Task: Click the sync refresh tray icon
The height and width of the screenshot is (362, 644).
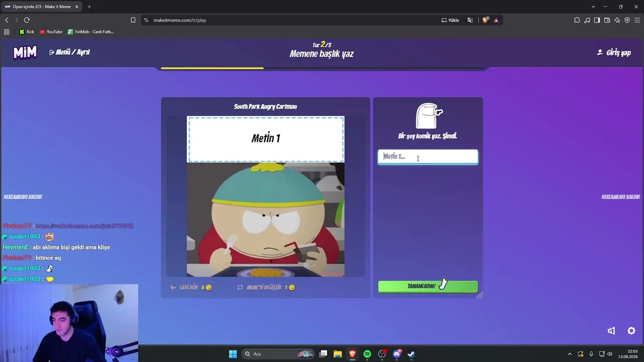Action: 581,354
